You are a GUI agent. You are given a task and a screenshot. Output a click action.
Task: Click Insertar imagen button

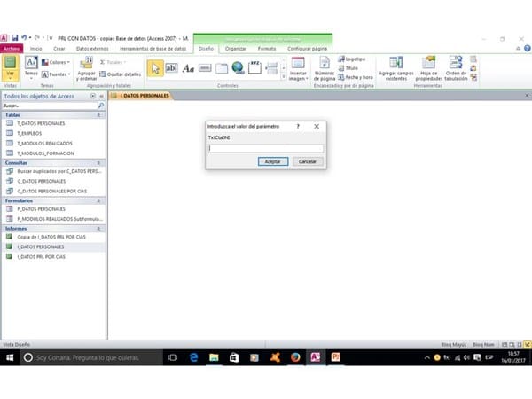click(298, 69)
